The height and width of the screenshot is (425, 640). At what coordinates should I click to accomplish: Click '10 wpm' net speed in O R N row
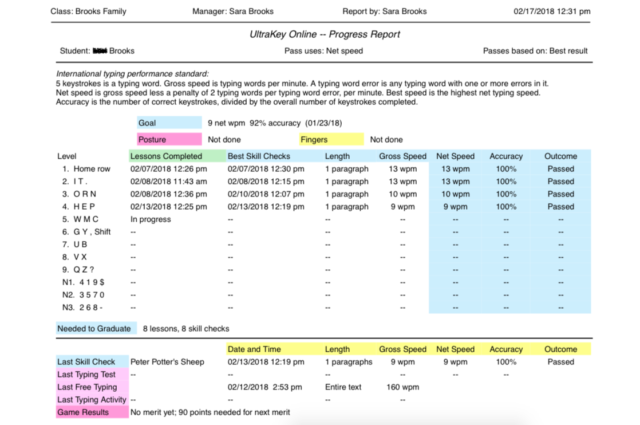point(455,194)
